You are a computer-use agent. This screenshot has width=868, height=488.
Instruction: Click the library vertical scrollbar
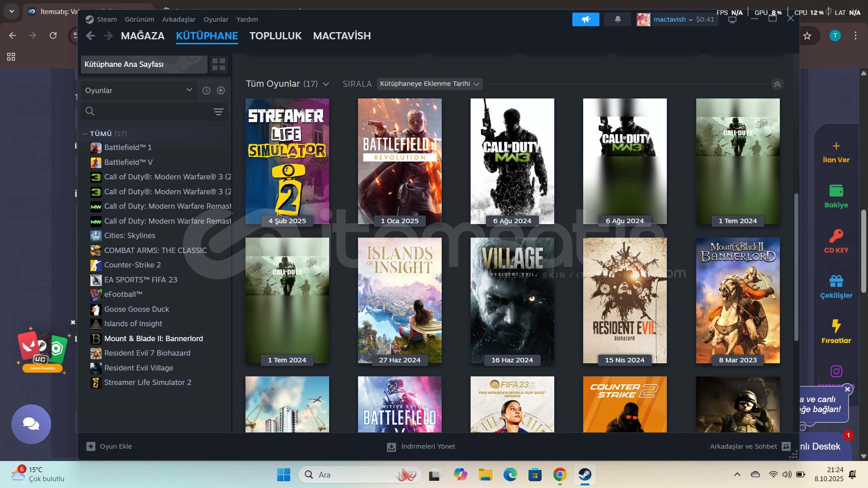[796, 267]
